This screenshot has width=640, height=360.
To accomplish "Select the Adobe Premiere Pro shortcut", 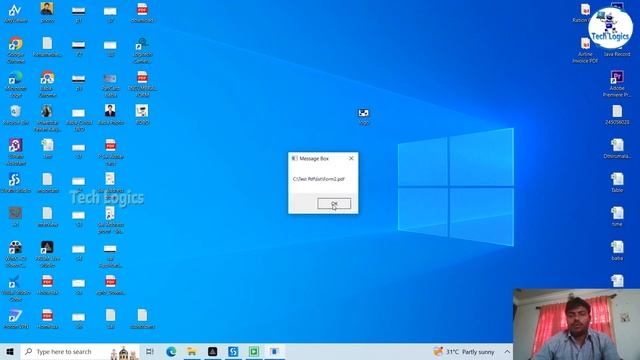I will pyautogui.click(x=617, y=84).
